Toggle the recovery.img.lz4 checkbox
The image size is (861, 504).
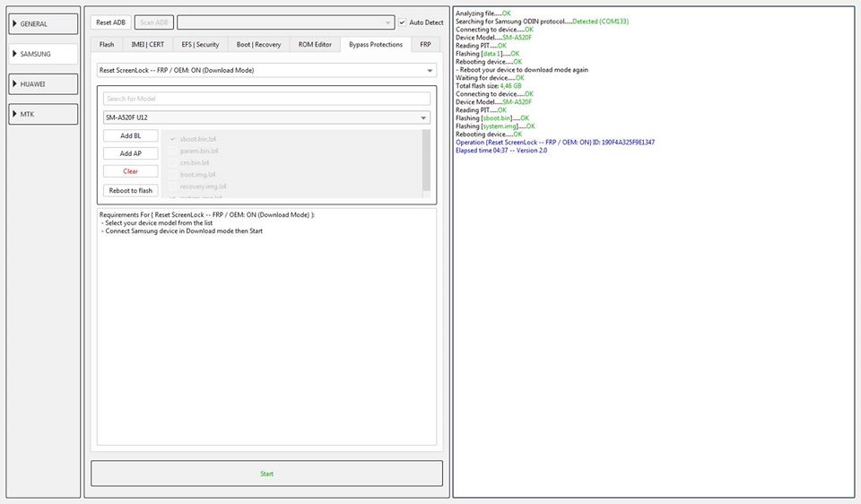(173, 187)
